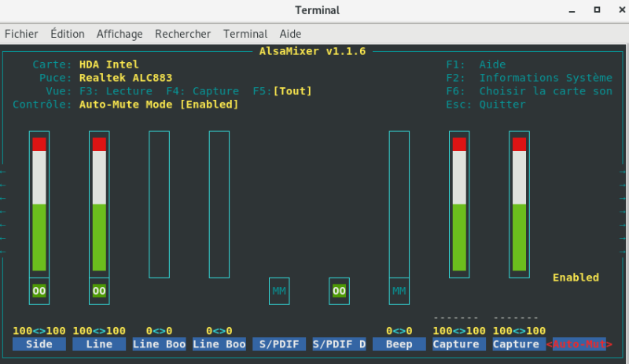The height and width of the screenshot is (364, 629).
Task: Click the empty Beep volume bar
Action: click(399, 204)
